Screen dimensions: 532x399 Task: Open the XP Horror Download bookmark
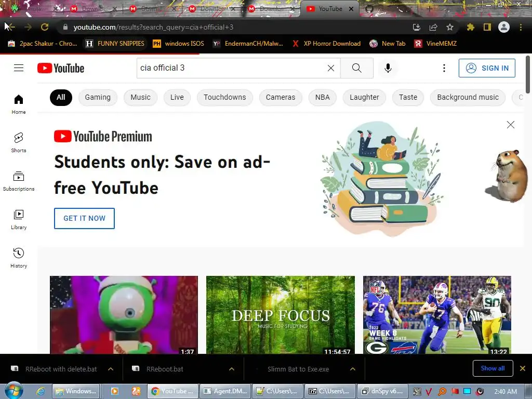tap(326, 44)
